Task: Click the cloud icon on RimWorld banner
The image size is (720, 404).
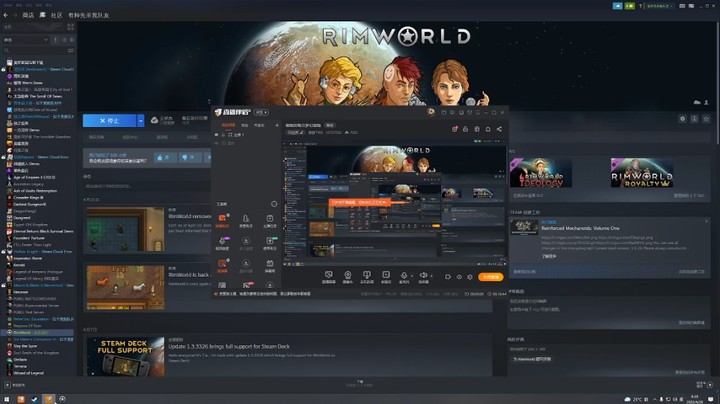Action: (x=697, y=102)
